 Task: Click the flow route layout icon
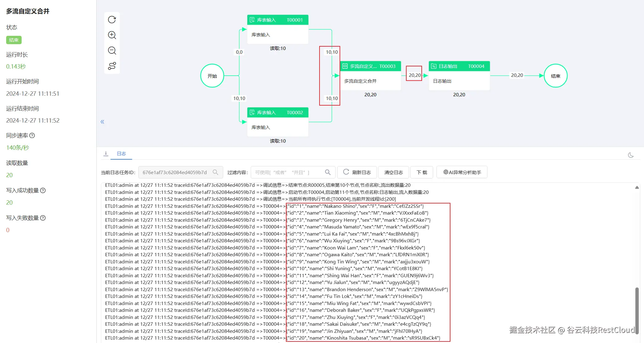pos(112,66)
